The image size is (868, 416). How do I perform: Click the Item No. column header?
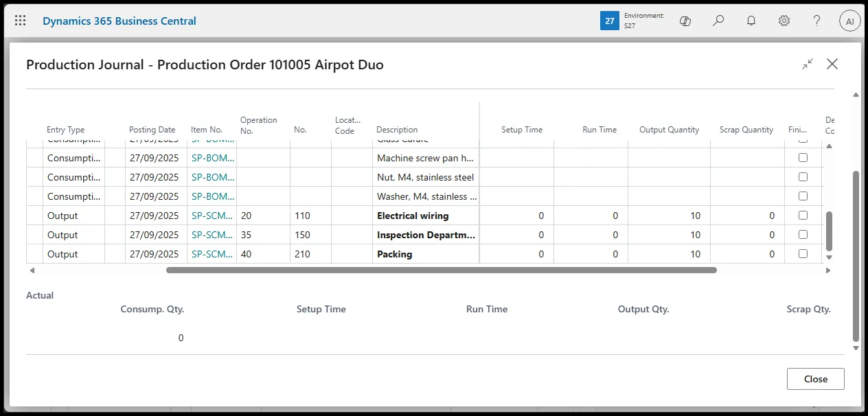[x=207, y=130]
